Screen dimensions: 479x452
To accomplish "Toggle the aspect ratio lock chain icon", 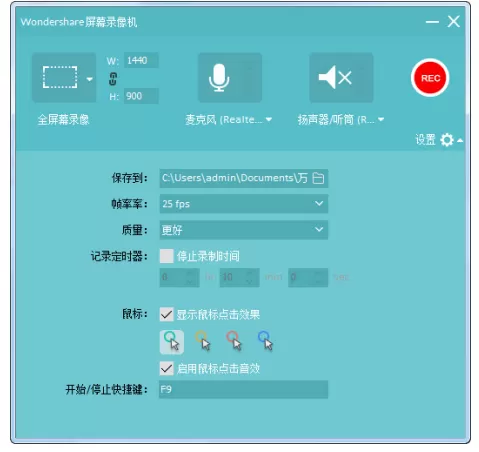I will click(113, 78).
